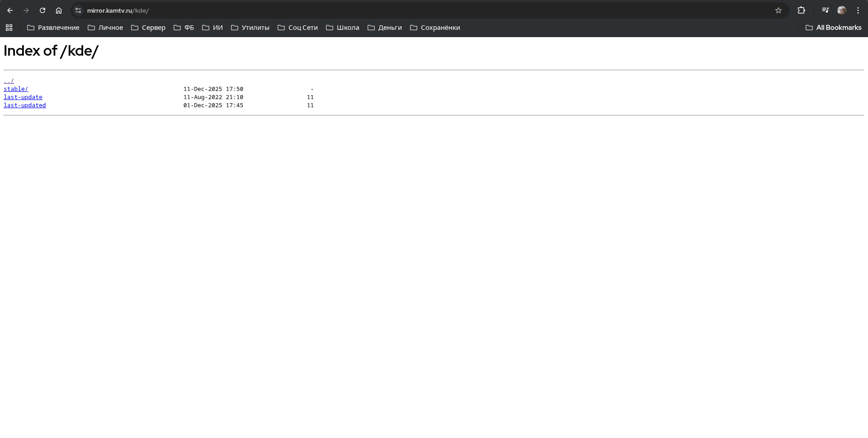Screen dimensions: 868x438
Task: Click the 'Index of /kde/' heading
Action: 51,51
